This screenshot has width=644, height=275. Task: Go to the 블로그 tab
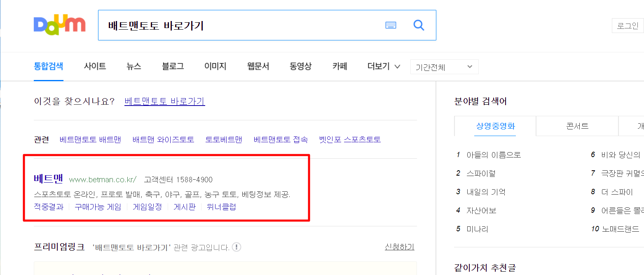(173, 66)
